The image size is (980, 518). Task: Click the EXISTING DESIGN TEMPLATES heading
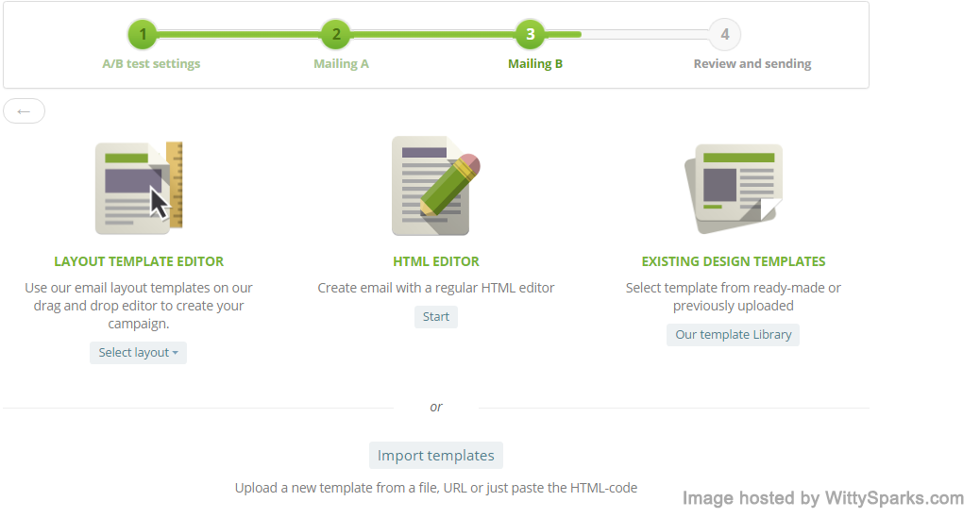pyautogui.click(x=734, y=261)
